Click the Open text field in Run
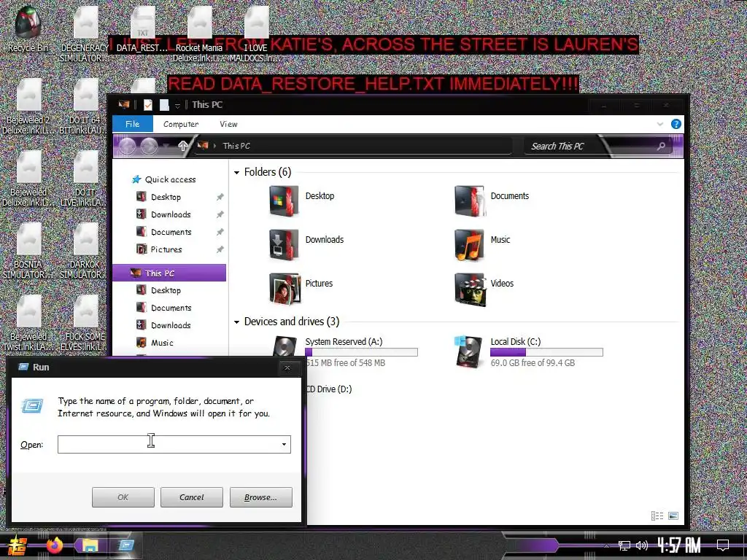The image size is (747, 560). (174, 444)
